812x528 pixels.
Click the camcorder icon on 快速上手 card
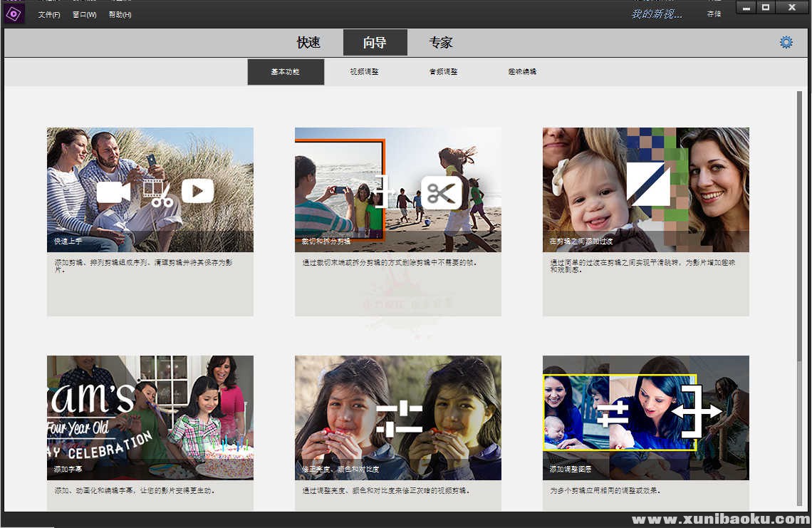click(x=113, y=192)
